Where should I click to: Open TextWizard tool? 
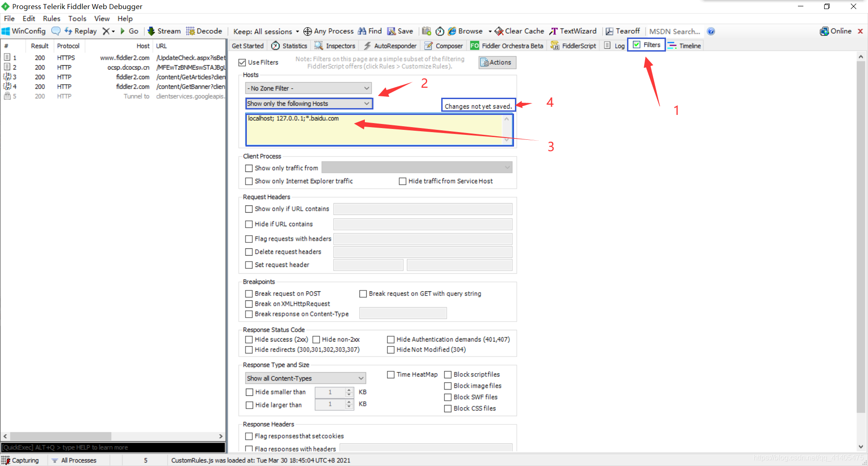coord(573,31)
